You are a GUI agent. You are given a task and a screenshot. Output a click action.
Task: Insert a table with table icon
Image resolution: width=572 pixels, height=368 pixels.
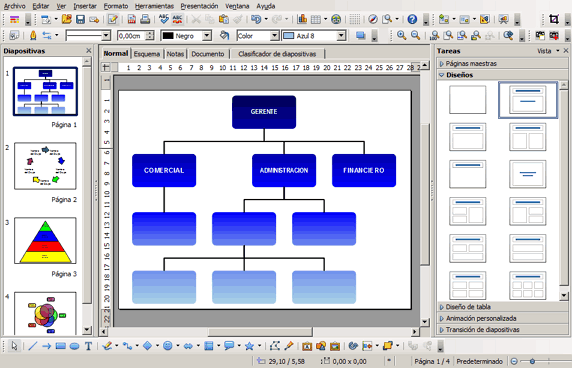coord(316,19)
